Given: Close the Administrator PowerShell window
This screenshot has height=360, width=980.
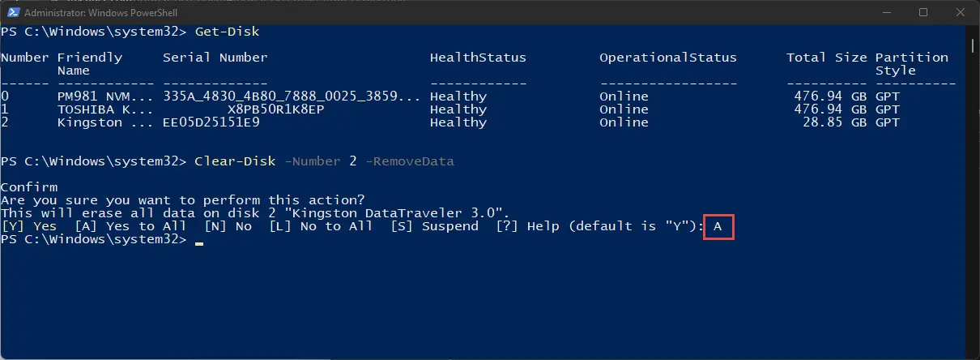Looking at the screenshot, I should tap(961, 12).
